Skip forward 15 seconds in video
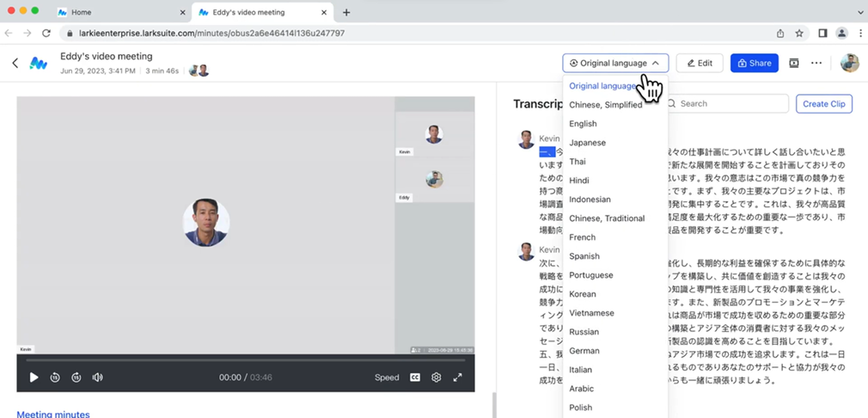The width and height of the screenshot is (868, 418). pos(76,377)
